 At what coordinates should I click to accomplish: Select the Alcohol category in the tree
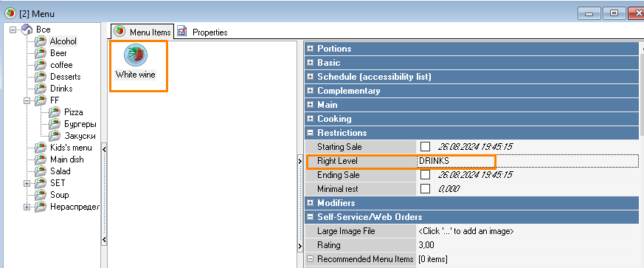[x=63, y=41]
